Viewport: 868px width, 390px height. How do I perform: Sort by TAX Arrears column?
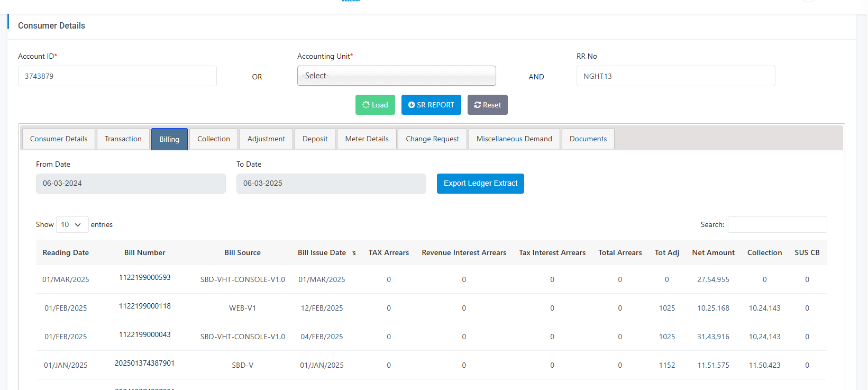389,252
